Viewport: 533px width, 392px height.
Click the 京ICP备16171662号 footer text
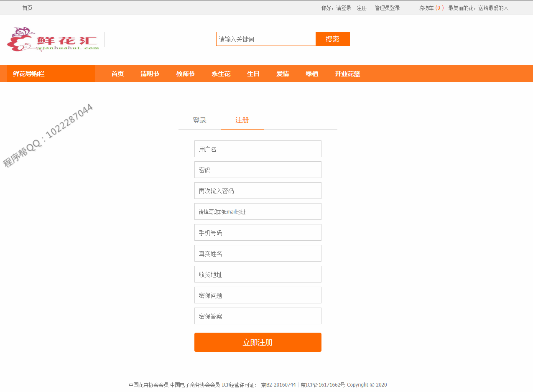(323, 385)
